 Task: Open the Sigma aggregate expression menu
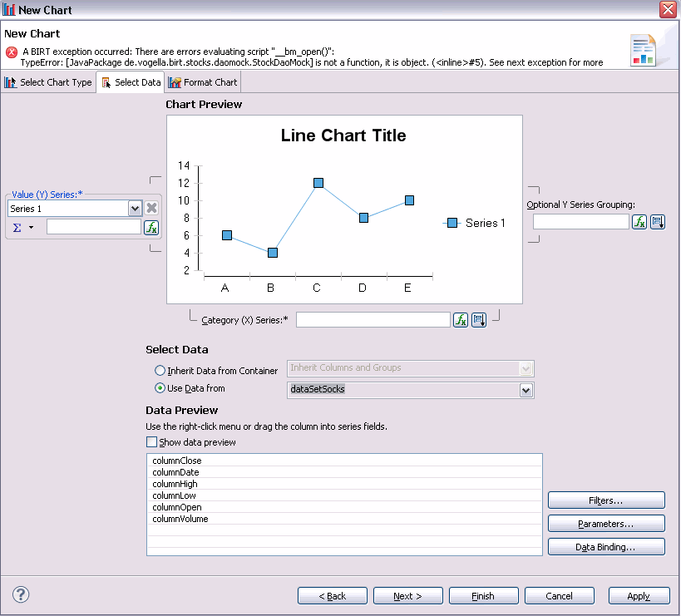[22, 228]
